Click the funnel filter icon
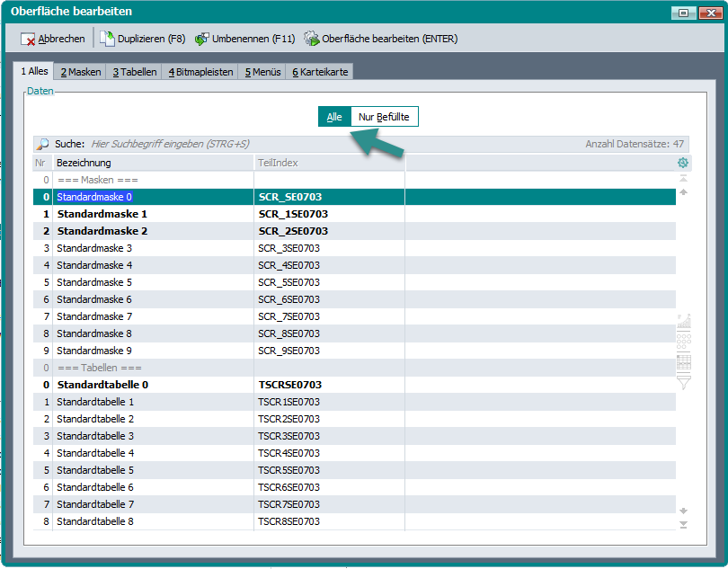Viewport: 728px width, 569px height. 683,382
